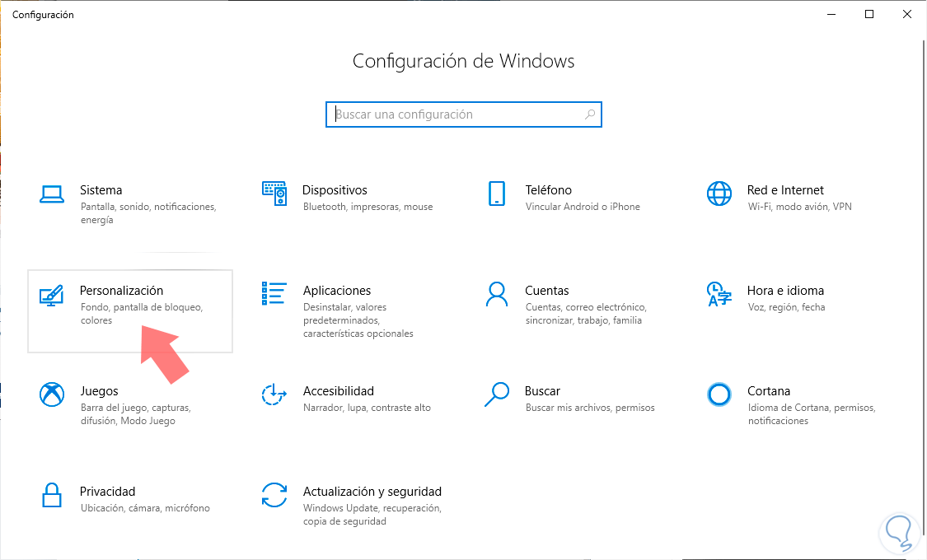Click the Dispositivos keyboard and speaker icon
This screenshot has width=927, height=560.
pyautogui.click(x=274, y=194)
